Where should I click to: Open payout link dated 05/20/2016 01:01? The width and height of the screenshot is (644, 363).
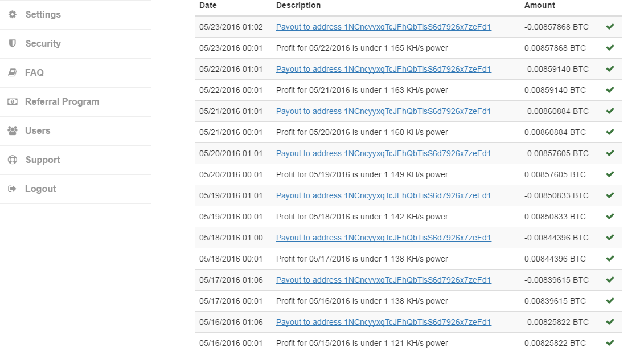point(383,153)
